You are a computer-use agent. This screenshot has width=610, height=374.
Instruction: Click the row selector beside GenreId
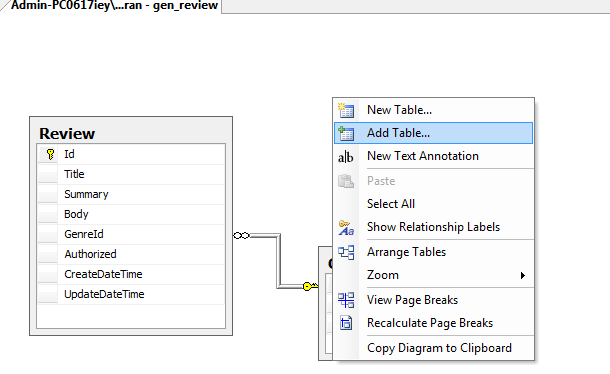47,234
